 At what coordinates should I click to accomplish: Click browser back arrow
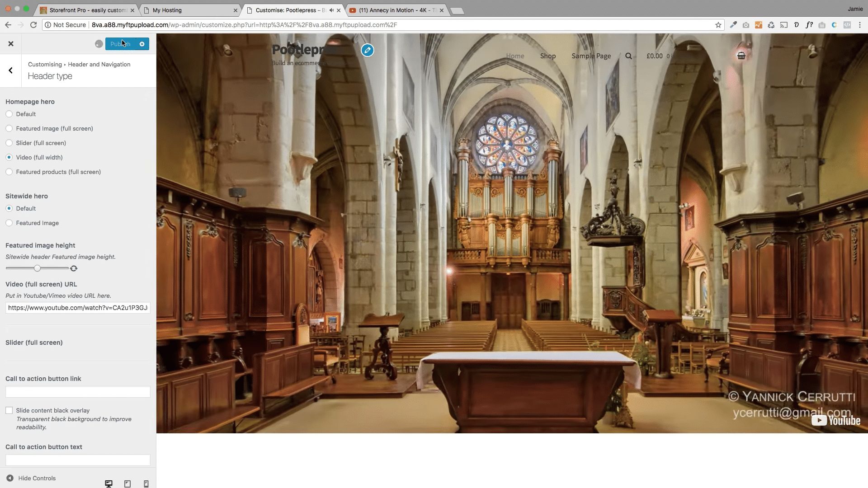coord(8,25)
